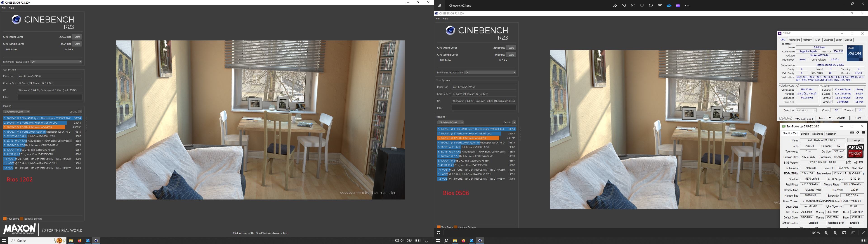Image resolution: width=868 pixels, height=244 pixels.
Task: Show file info in Photos app
Action: [651, 5]
